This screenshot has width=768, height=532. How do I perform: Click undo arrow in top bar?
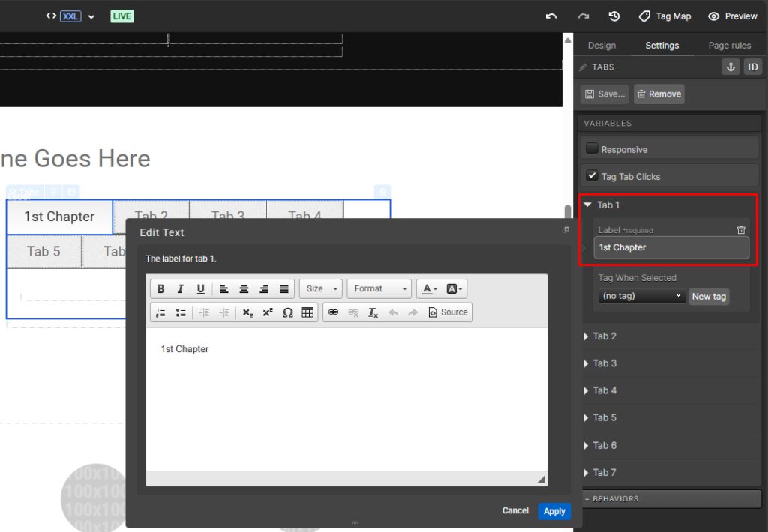(551, 16)
